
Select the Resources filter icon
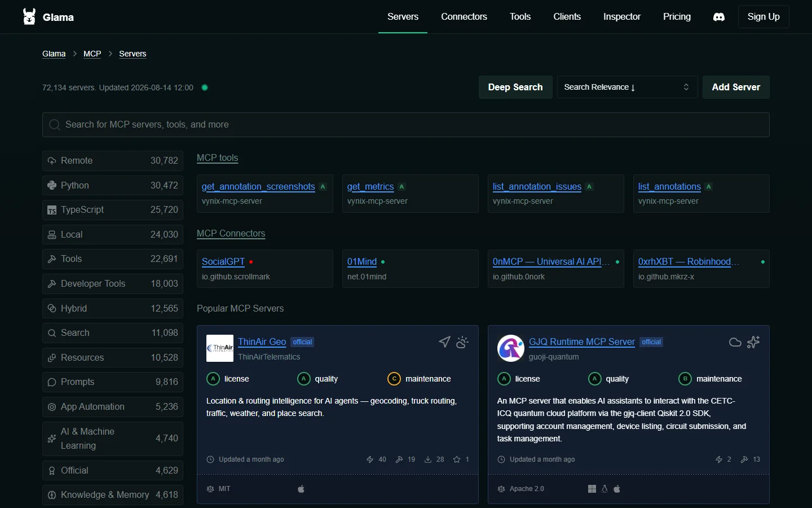(x=52, y=358)
